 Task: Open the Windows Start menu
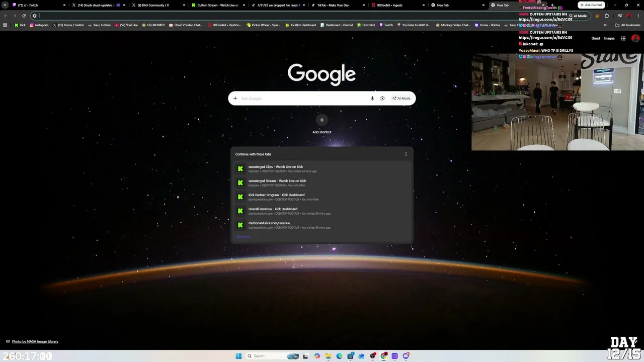pyautogui.click(x=238, y=356)
